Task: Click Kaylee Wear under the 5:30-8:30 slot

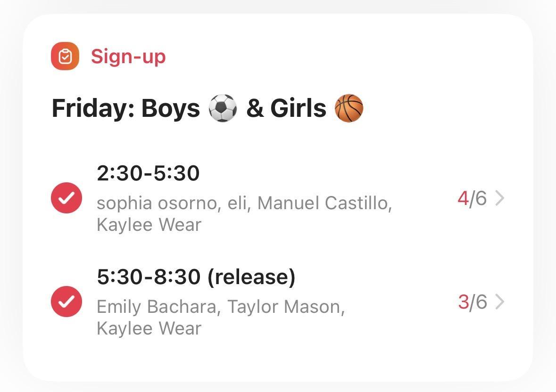Action: coord(149,328)
